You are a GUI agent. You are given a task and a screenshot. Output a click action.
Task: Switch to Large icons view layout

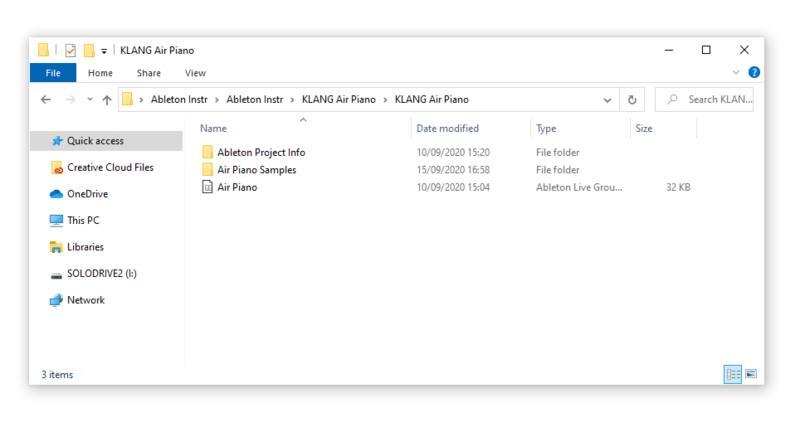pos(751,374)
